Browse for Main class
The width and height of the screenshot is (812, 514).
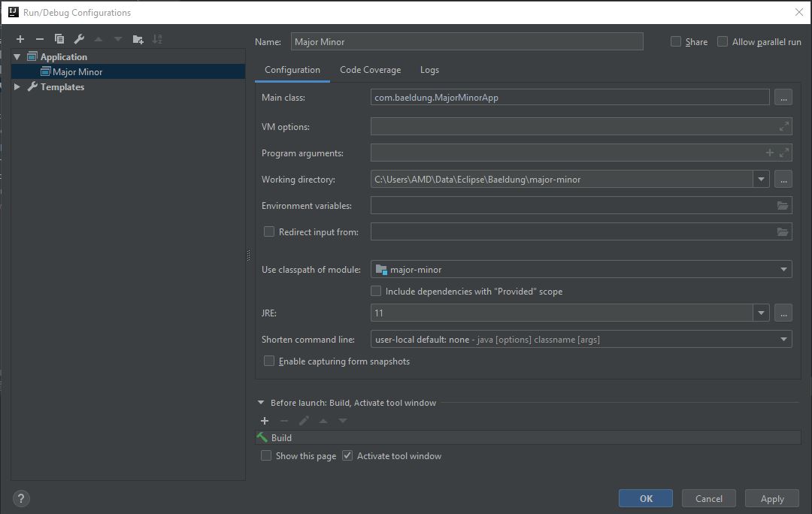(783, 97)
